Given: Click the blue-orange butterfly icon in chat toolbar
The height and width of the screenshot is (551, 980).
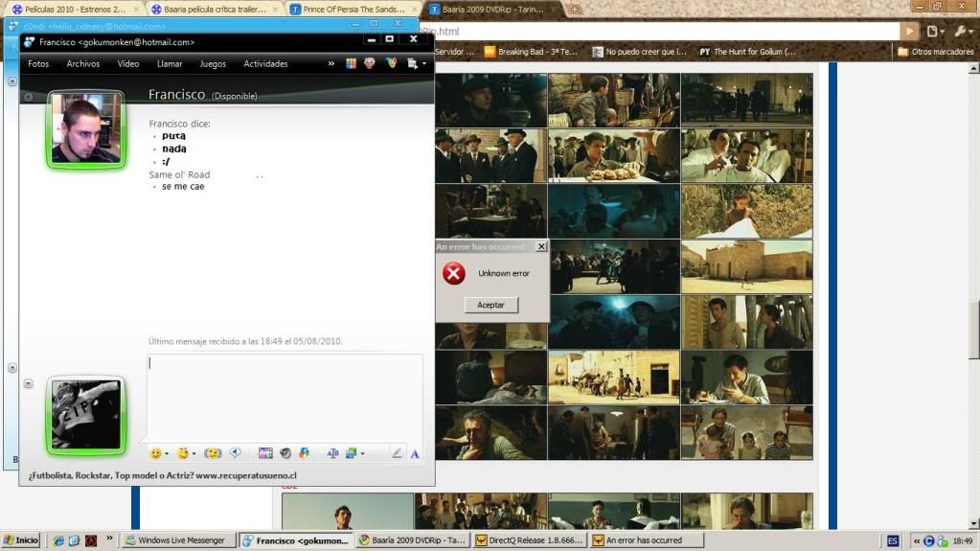Looking at the screenshot, I should (x=304, y=453).
